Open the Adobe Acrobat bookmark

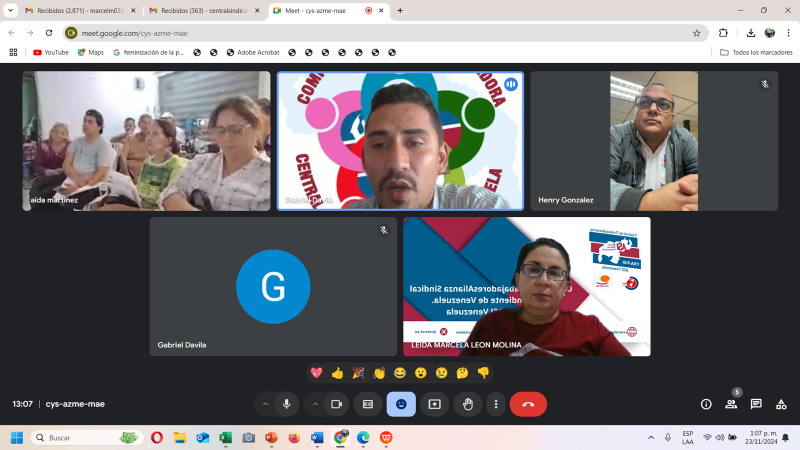tap(253, 53)
